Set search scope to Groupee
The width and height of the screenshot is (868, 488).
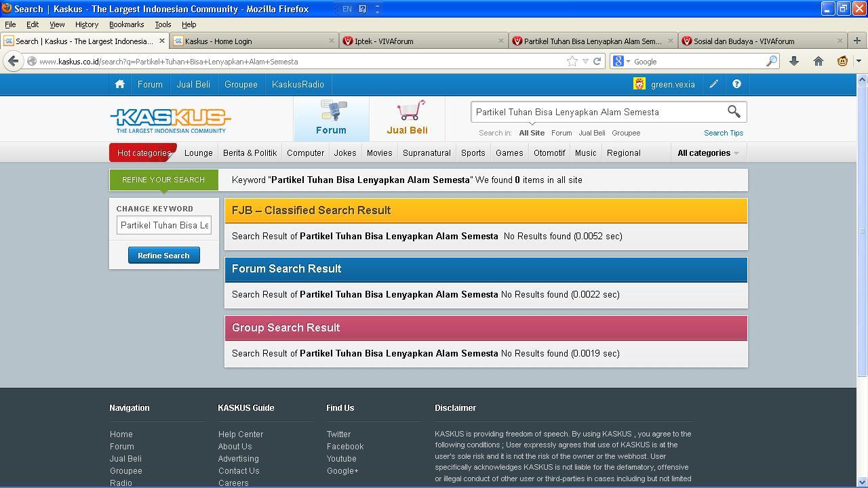pos(626,133)
